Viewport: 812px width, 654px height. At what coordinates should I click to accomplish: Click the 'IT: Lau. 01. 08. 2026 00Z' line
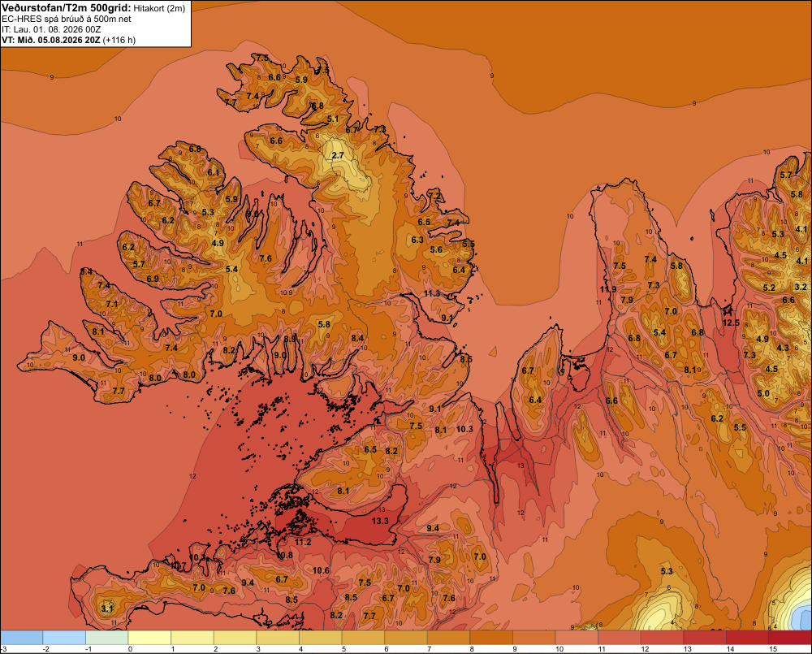point(51,29)
